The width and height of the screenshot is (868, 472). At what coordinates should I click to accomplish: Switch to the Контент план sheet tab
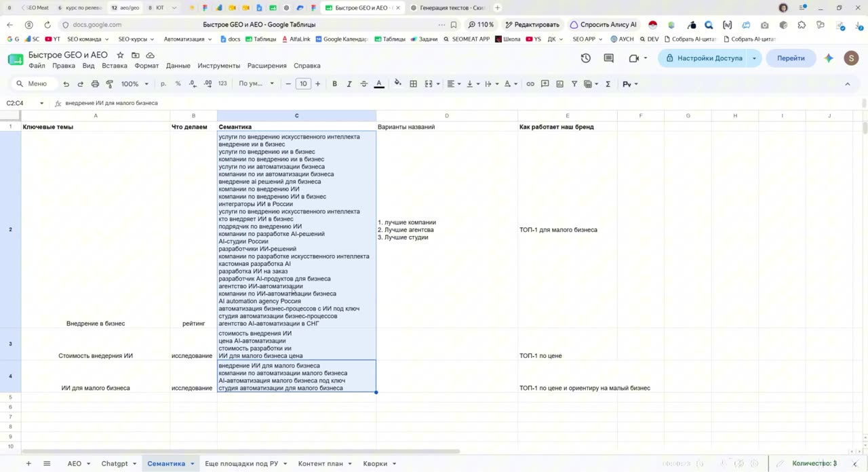[321, 464]
